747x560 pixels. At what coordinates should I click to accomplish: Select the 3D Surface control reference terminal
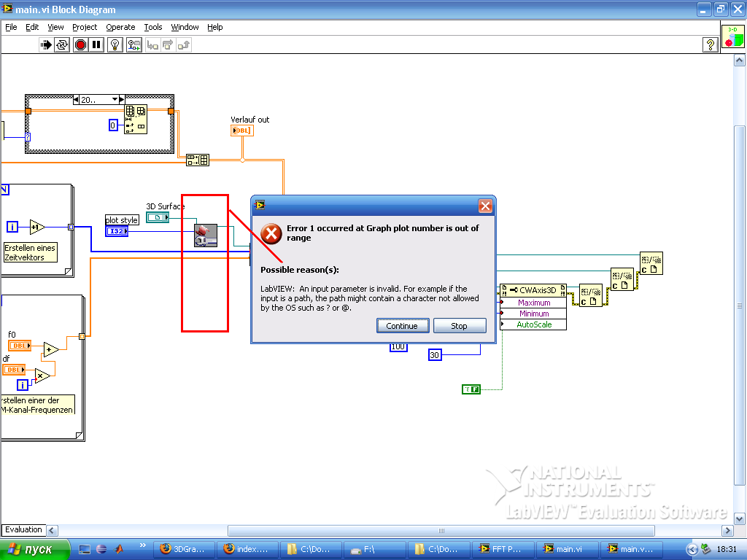158,217
